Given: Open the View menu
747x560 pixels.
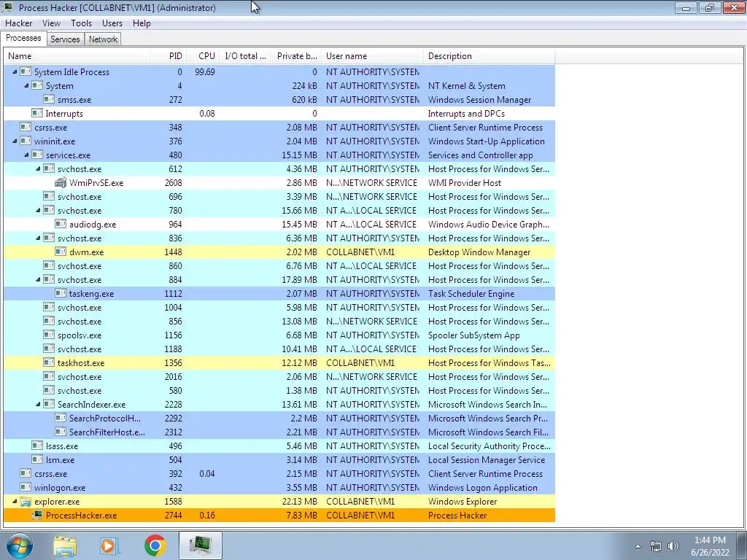Looking at the screenshot, I should (51, 23).
